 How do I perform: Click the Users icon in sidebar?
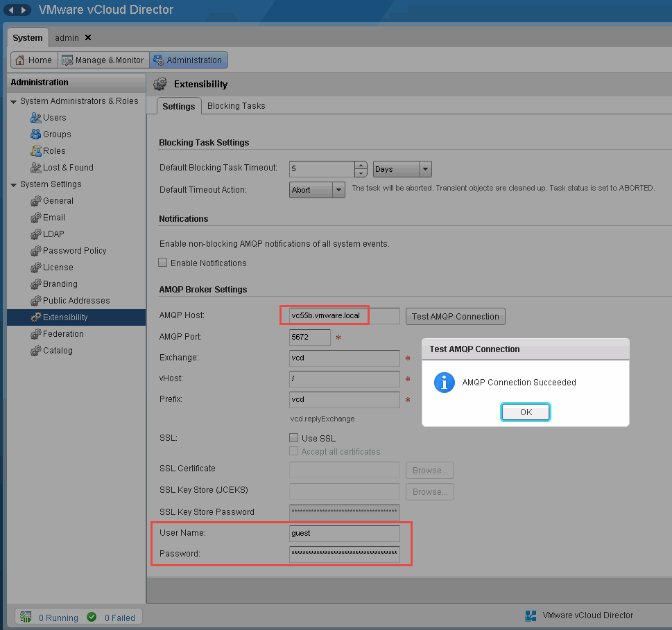[x=36, y=118]
